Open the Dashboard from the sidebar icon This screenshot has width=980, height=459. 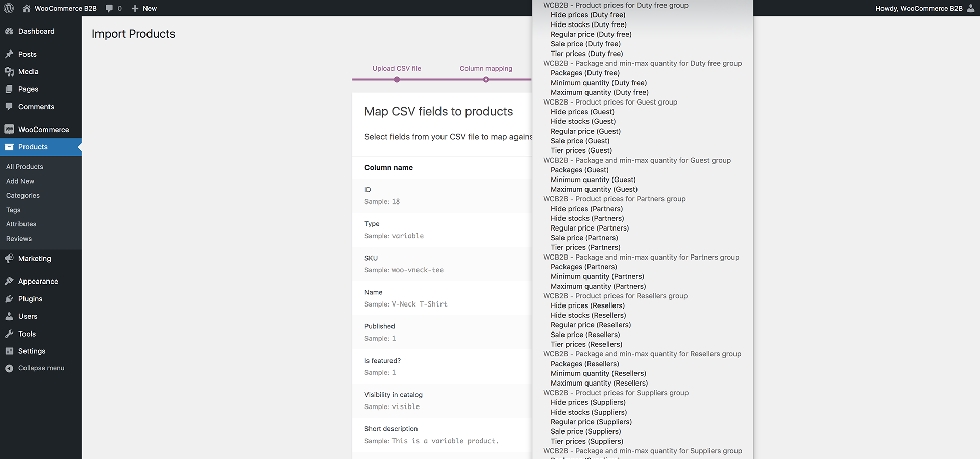click(x=10, y=31)
